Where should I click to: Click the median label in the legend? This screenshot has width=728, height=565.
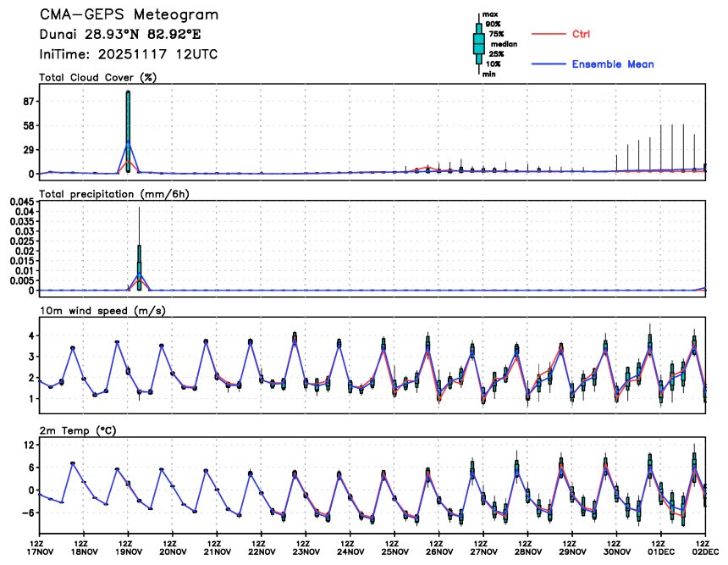click(x=504, y=44)
